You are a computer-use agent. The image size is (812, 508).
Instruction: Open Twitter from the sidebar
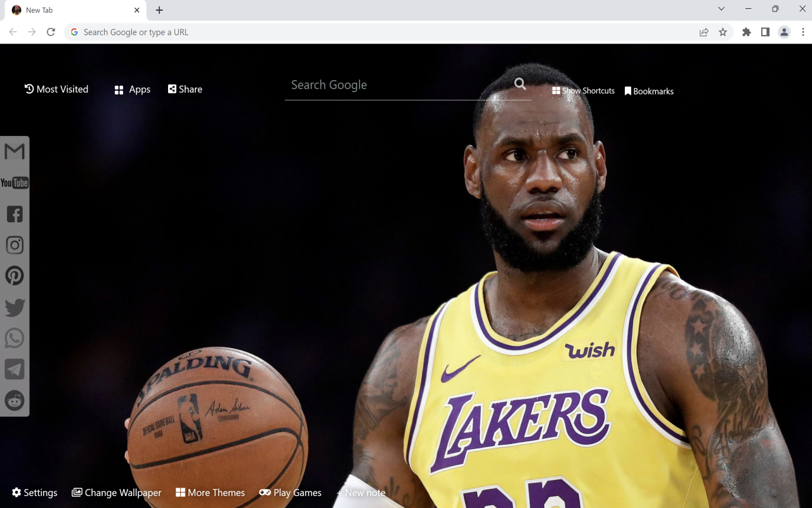coord(15,307)
